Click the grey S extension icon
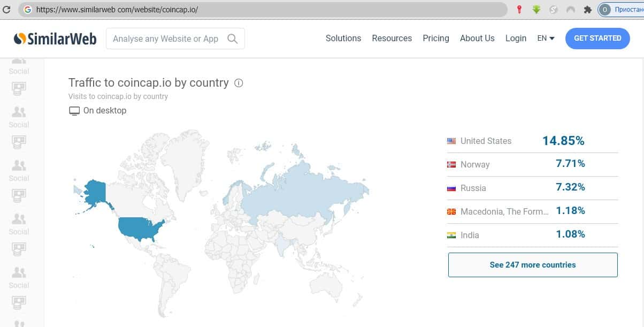 click(554, 10)
